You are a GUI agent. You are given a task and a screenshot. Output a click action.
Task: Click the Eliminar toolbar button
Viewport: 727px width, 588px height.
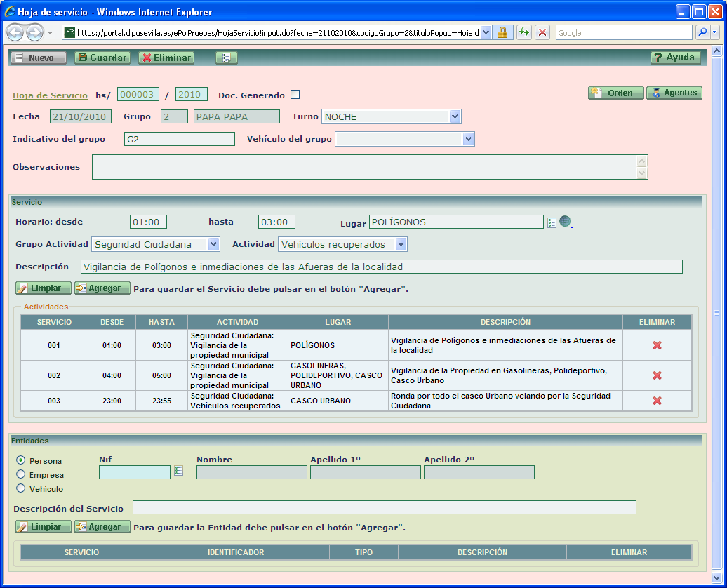[166, 58]
